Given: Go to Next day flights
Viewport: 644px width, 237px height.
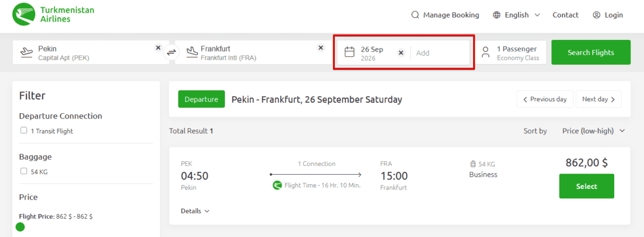Looking at the screenshot, I should point(598,99).
